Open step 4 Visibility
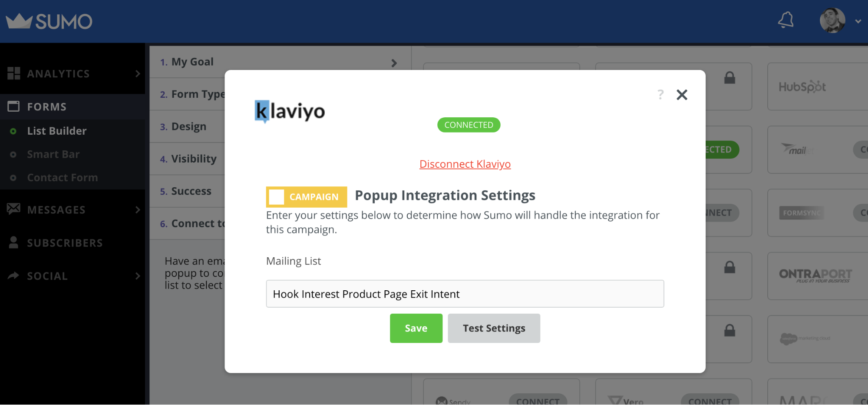This screenshot has height=405, width=868. [188, 159]
